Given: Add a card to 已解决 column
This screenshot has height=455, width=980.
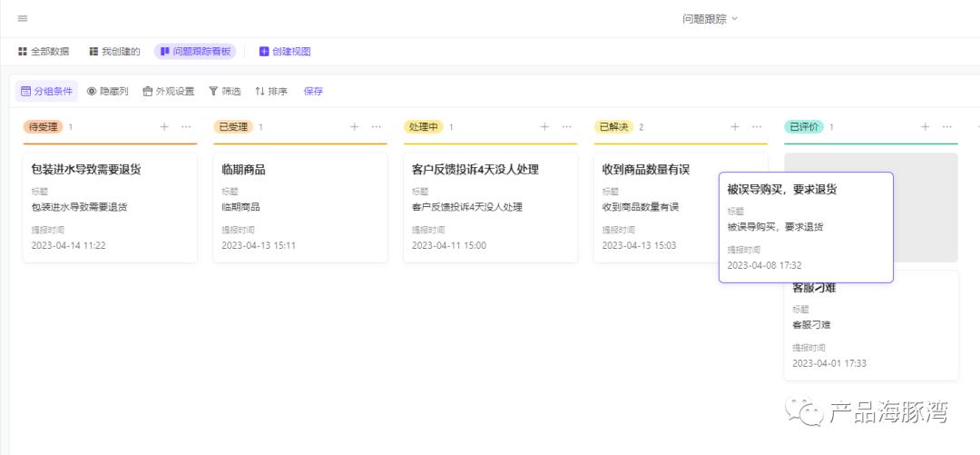Looking at the screenshot, I should click(x=735, y=126).
